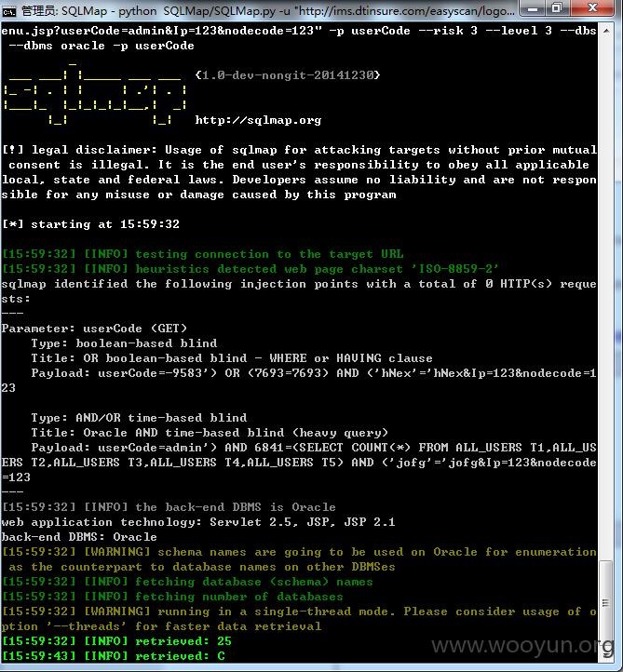This screenshot has height=672, width=623.
Task: Click the 'Payload: userCode=admin' line
Action: tap(299, 463)
